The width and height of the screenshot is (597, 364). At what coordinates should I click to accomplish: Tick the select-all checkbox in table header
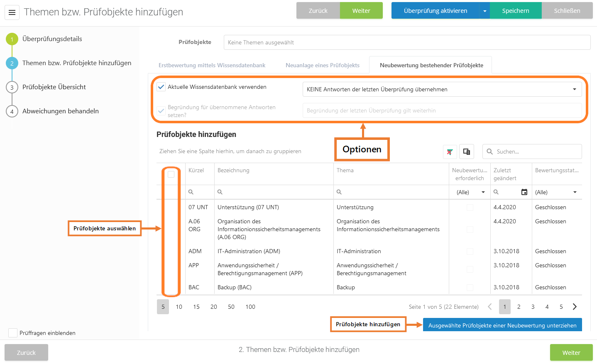(x=171, y=174)
